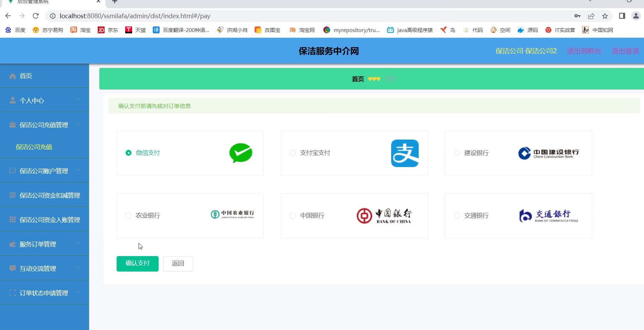Screen dimensions: 644x330
Task: Expand the 保洁公司账户管理 menu
Action: click(44, 171)
